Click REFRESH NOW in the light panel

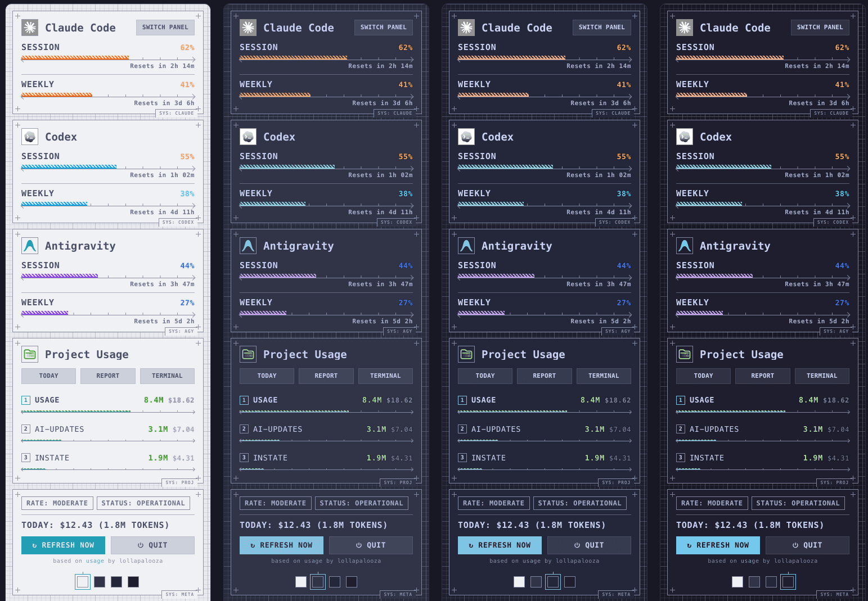click(63, 545)
